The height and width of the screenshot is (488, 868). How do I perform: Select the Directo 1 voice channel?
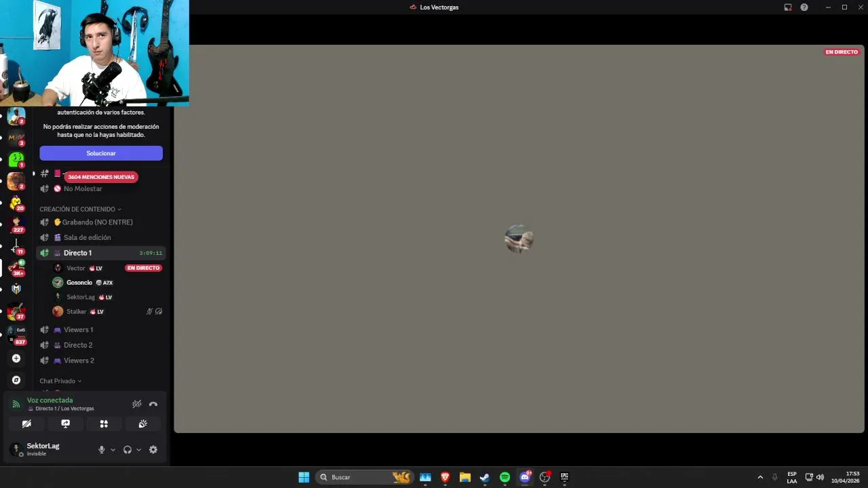coord(101,253)
